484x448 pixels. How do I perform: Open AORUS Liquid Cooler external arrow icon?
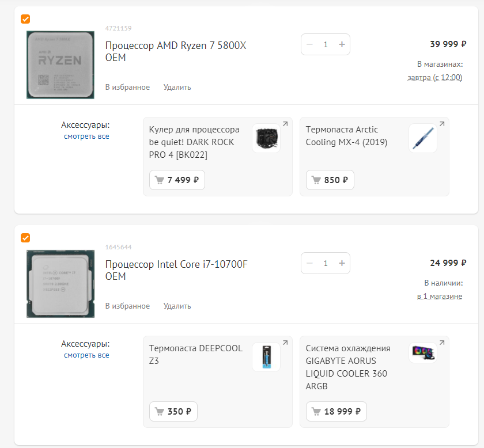tap(442, 343)
